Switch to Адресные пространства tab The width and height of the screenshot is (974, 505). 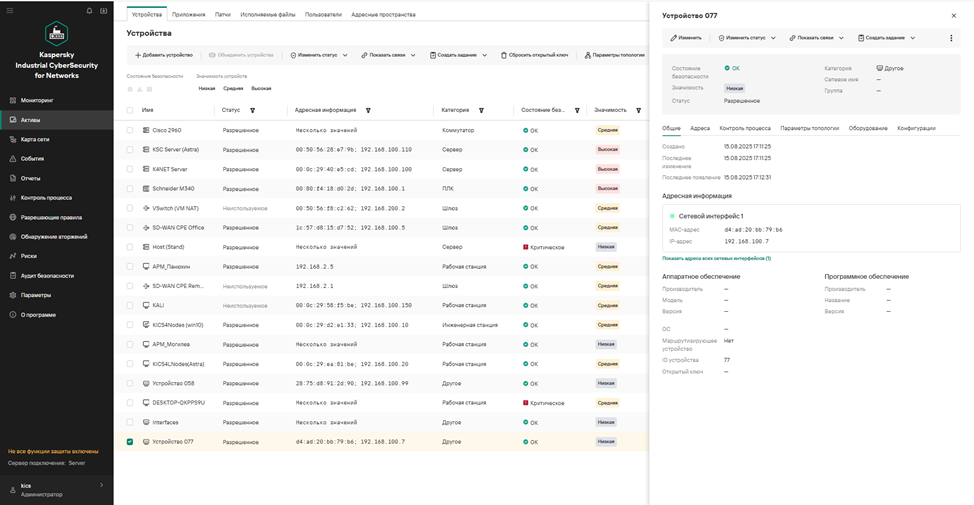point(383,14)
